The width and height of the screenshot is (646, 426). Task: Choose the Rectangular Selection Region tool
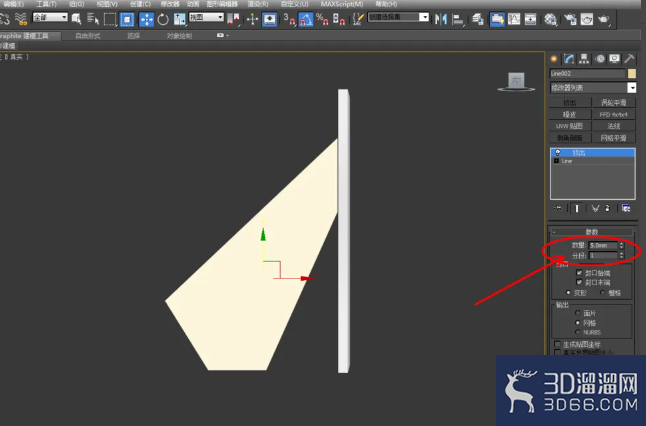pyautogui.click(x=110, y=19)
